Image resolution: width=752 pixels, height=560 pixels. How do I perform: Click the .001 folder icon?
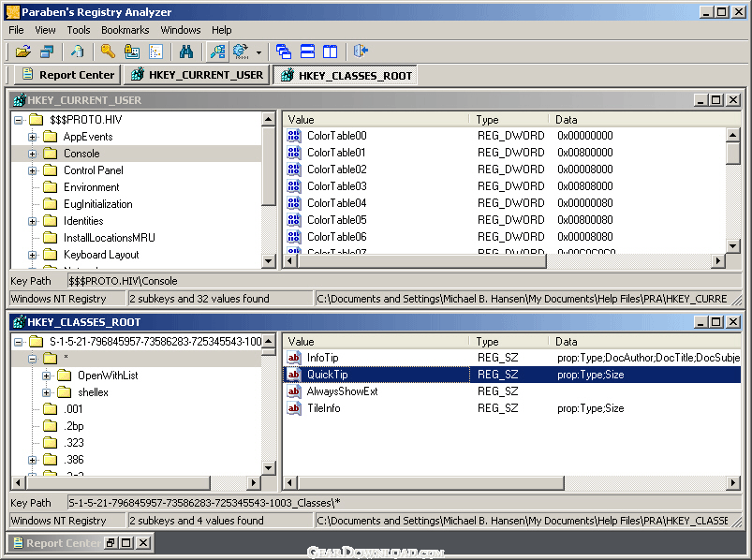coord(51,409)
